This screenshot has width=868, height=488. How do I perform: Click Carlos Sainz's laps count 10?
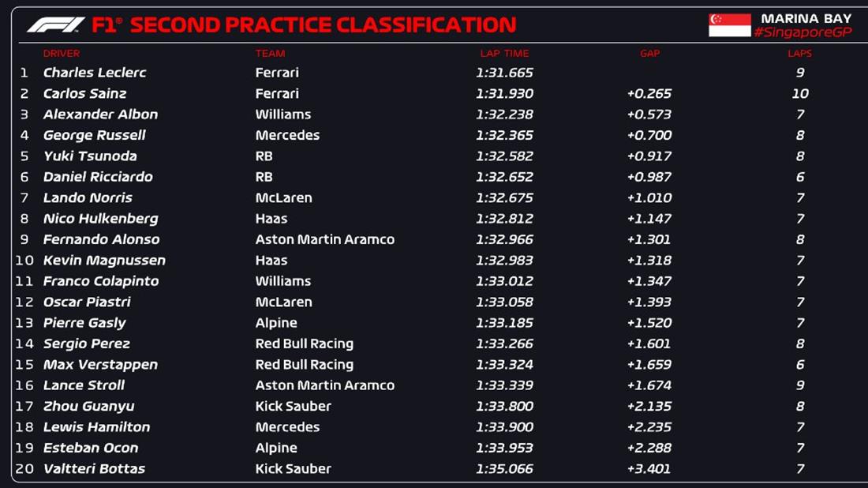click(800, 93)
